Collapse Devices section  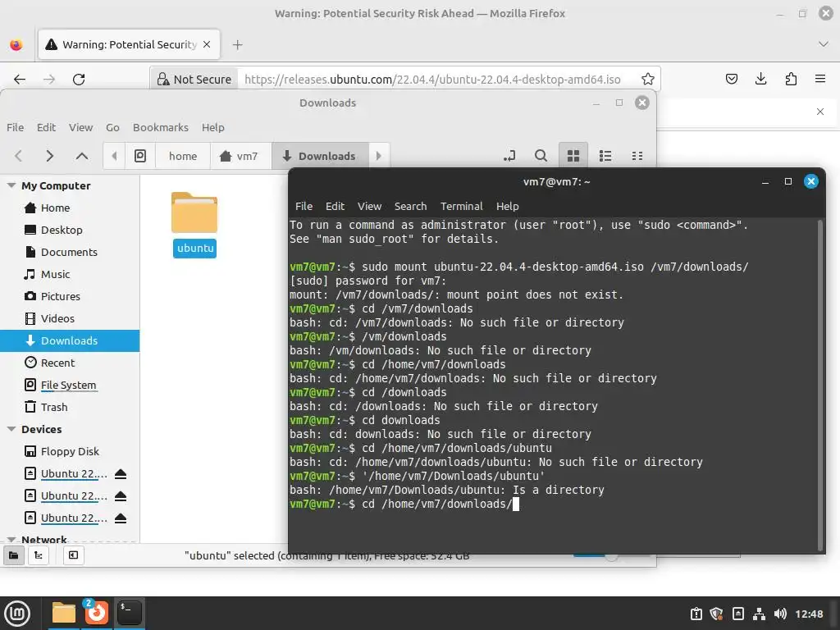click(x=11, y=429)
